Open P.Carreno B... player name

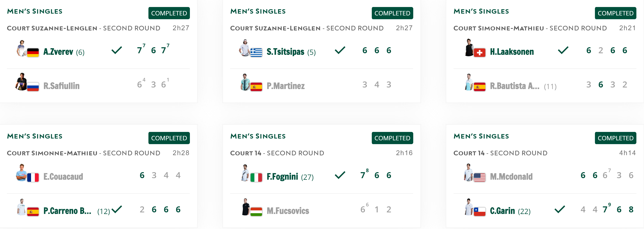coord(67,211)
